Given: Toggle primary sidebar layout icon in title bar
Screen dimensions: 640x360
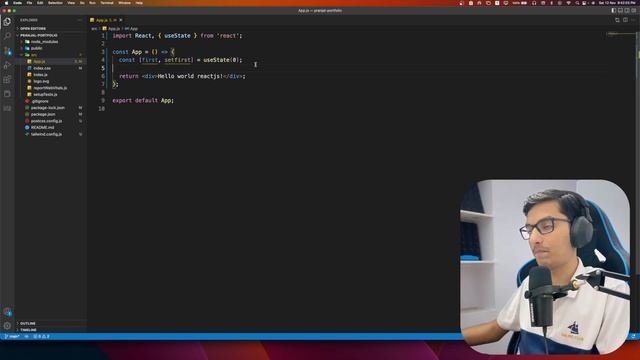Looking at the screenshot, I should point(613,11).
